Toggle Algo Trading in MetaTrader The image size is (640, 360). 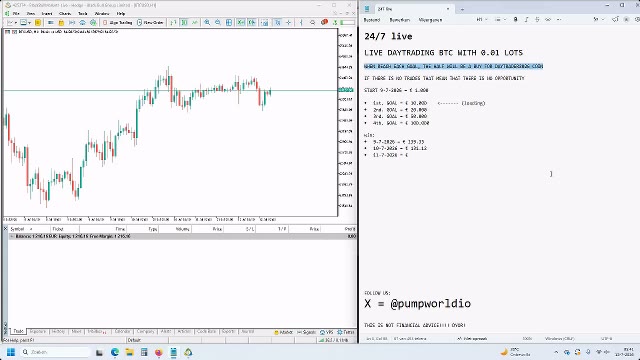click(118, 22)
